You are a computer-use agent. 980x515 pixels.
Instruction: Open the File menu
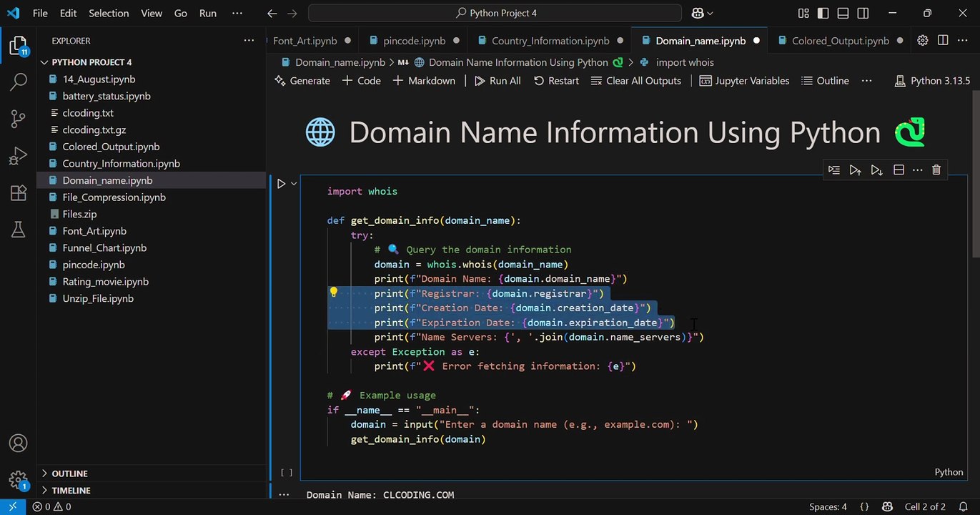40,13
